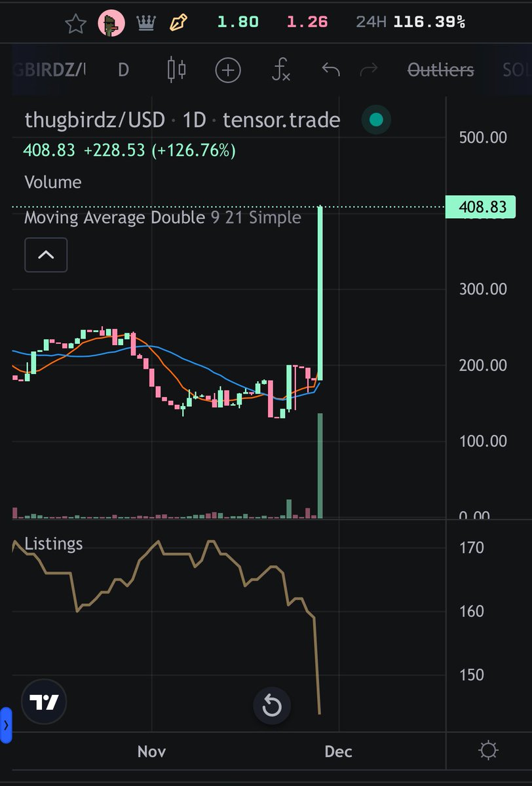This screenshot has height=786, width=532.
Task: Click the tensor.trade source label
Action: [281, 120]
